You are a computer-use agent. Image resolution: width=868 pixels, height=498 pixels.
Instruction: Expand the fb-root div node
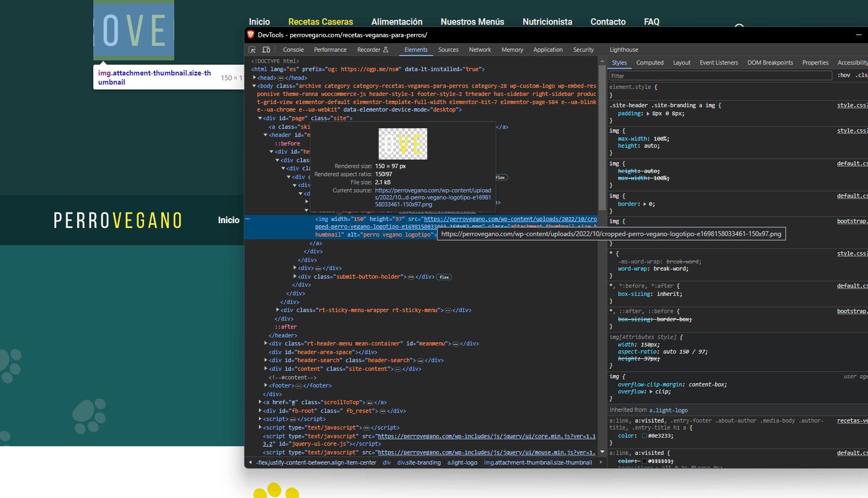(260, 411)
